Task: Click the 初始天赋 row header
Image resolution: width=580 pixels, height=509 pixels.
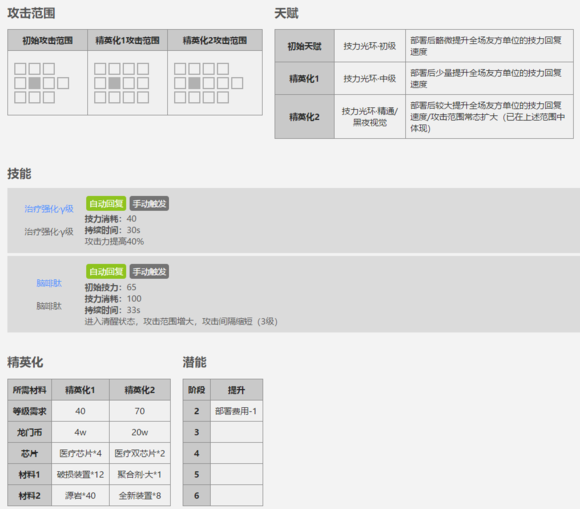Action: pyautogui.click(x=305, y=46)
